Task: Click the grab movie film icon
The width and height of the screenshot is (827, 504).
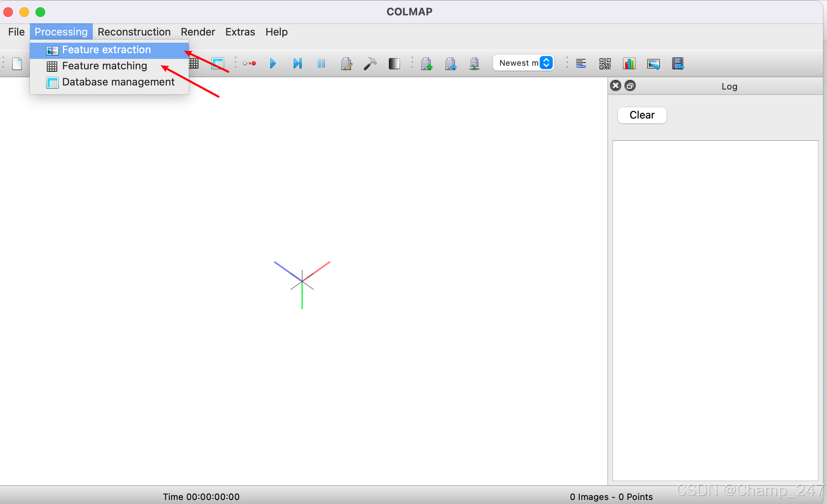Action: pyautogui.click(x=678, y=63)
